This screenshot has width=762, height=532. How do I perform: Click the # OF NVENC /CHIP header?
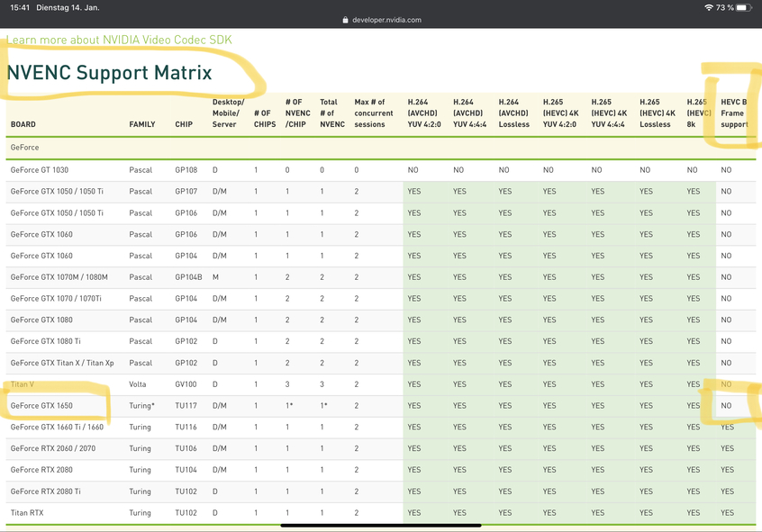pos(298,113)
